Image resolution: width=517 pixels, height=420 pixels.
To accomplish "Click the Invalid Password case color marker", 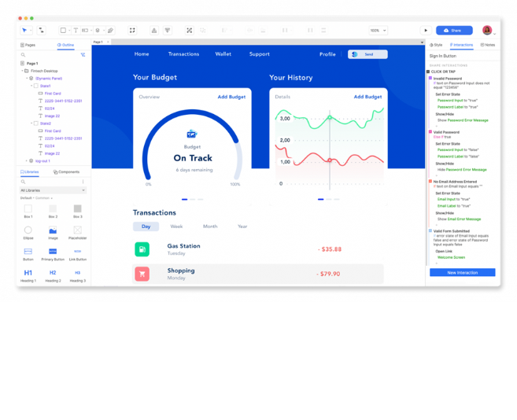I will click(430, 79).
